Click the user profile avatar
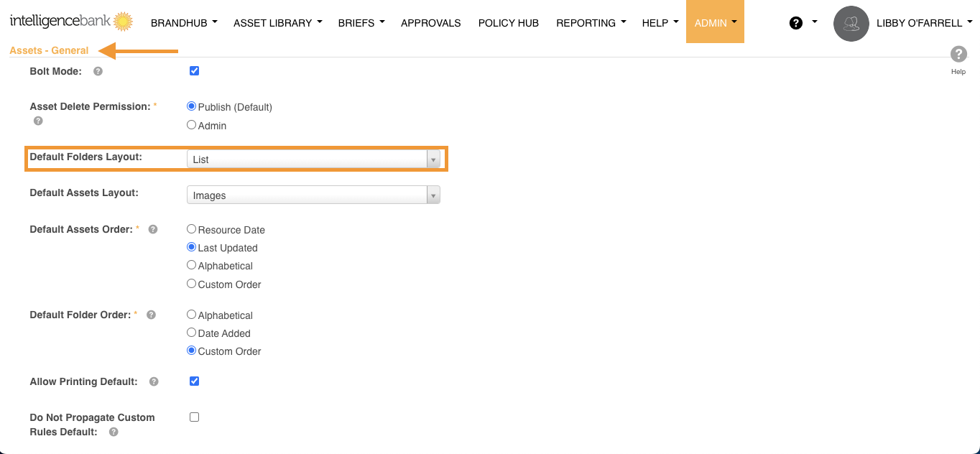Image resolution: width=980 pixels, height=454 pixels. coord(851,24)
